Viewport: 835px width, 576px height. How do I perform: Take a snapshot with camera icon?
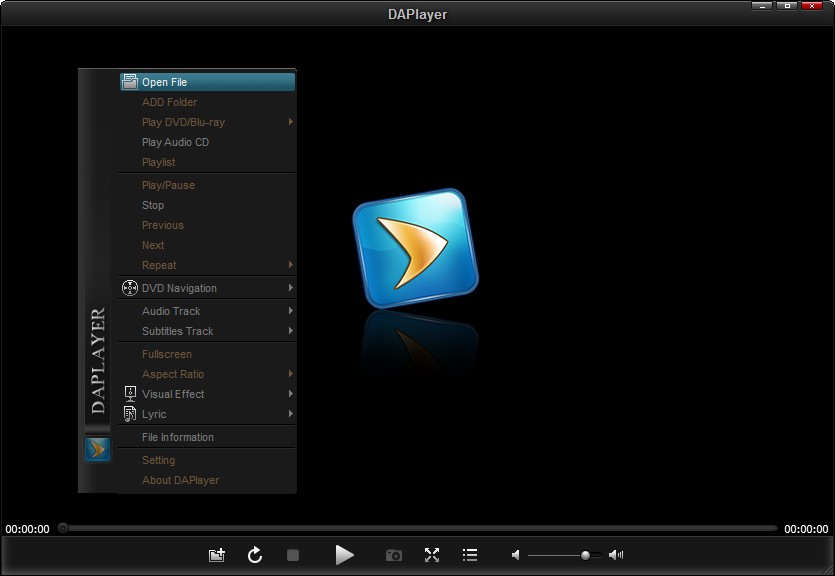(x=394, y=555)
